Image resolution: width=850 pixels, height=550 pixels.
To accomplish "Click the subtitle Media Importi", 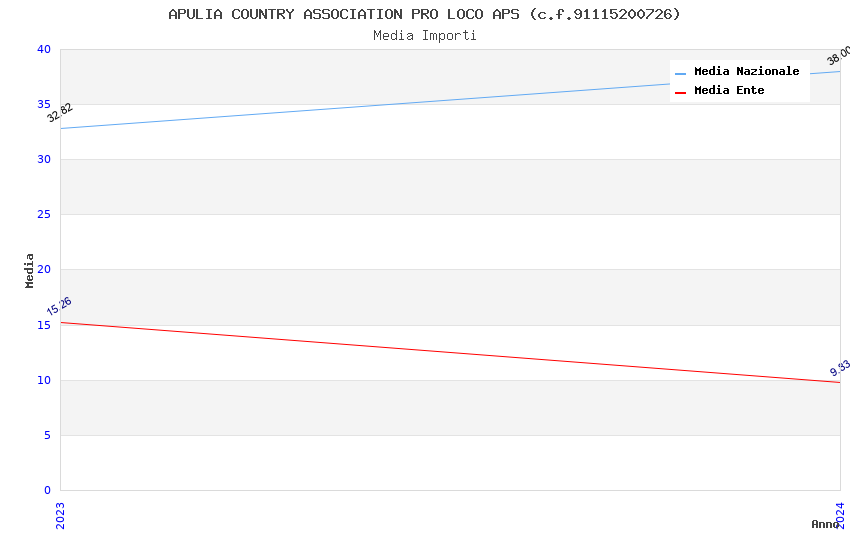I will (424, 35).
